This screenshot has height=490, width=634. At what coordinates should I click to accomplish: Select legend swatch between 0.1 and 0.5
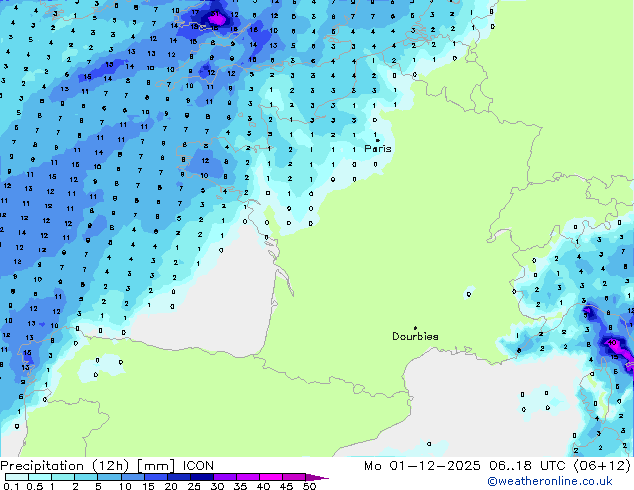point(17,477)
